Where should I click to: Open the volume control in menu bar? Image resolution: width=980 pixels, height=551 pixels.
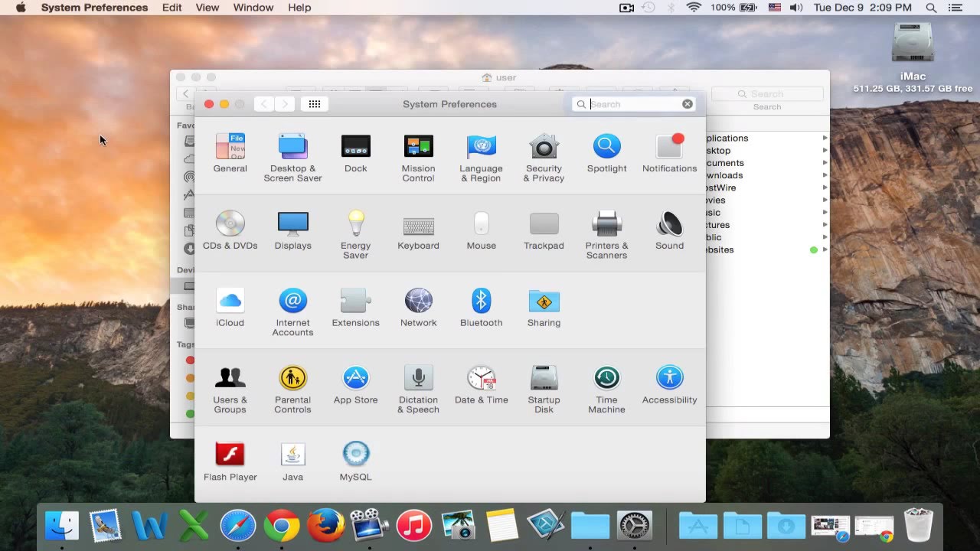pos(796,8)
